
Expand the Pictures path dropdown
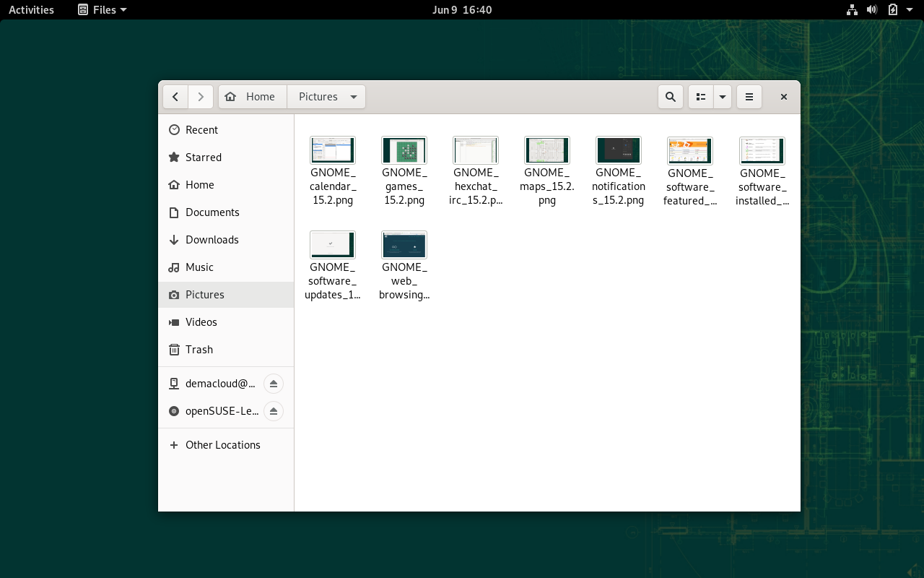click(x=354, y=97)
